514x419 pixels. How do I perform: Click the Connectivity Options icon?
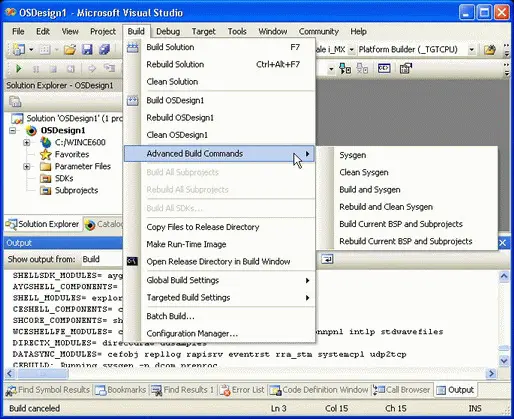[406, 69]
